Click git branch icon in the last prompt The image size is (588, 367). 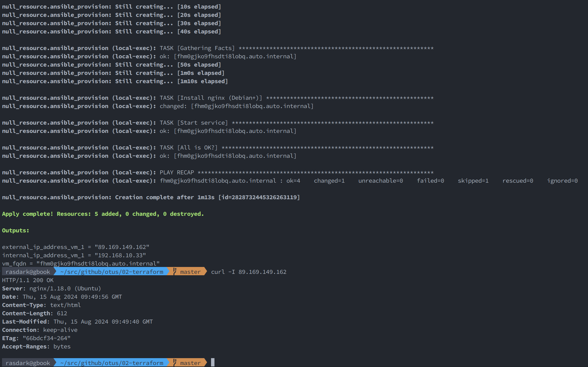(175, 363)
